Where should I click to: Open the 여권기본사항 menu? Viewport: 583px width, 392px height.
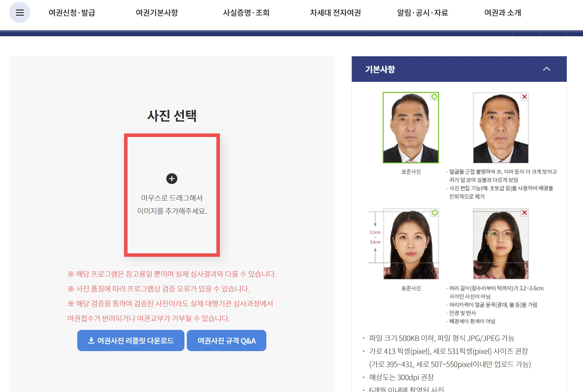coord(157,13)
